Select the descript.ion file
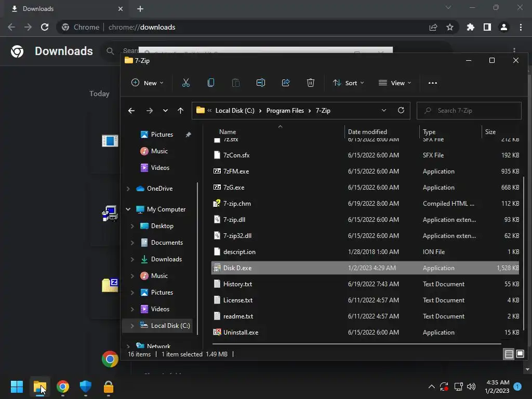Image resolution: width=532 pixels, height=399 pixels. click(x=365, y=252)
